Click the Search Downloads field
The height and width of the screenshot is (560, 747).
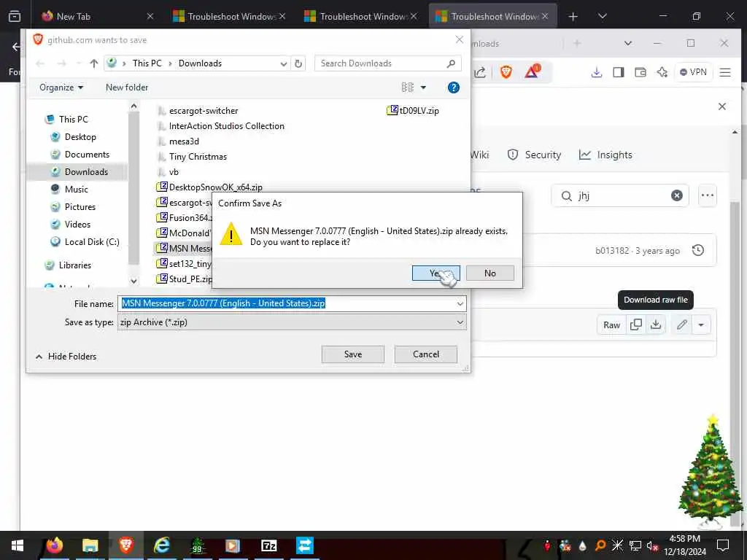pyautogui.click(x=387, y=63)
